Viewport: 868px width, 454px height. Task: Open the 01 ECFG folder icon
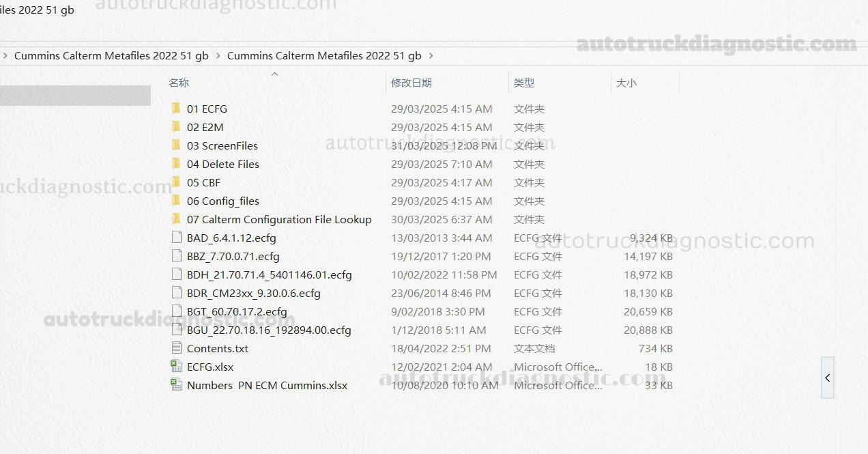176,108
